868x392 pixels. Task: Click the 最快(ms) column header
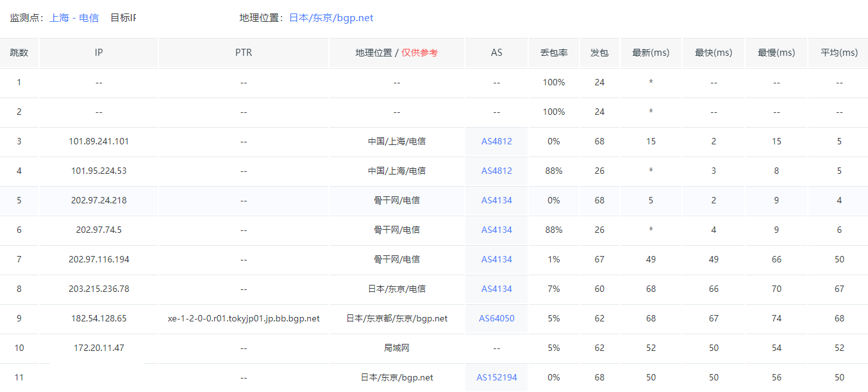(714, 53)
